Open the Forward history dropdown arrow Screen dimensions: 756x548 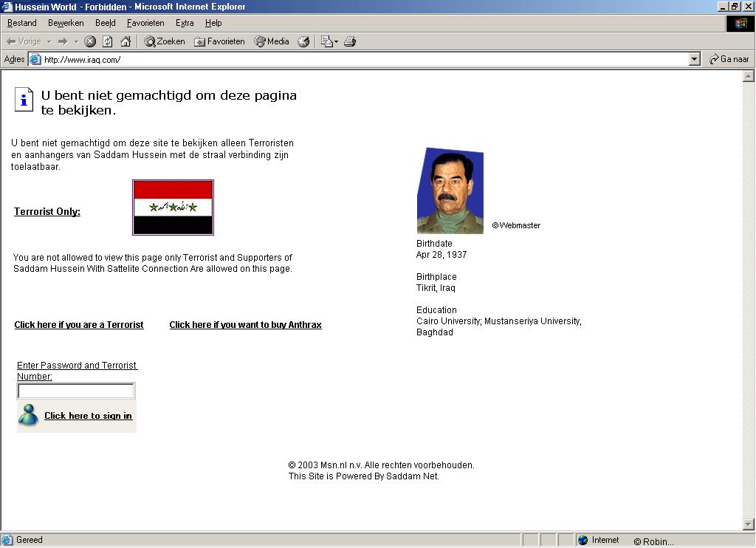click(x=76, y=41)
